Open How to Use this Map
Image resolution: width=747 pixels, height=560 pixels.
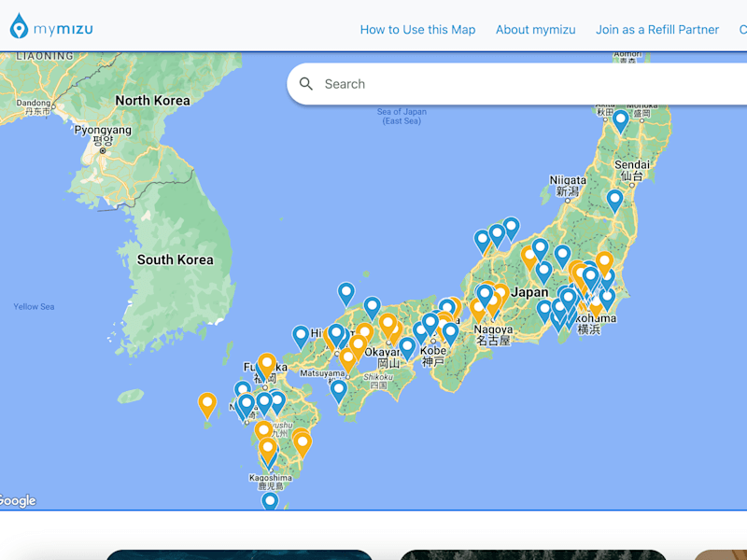coord(417,30)
